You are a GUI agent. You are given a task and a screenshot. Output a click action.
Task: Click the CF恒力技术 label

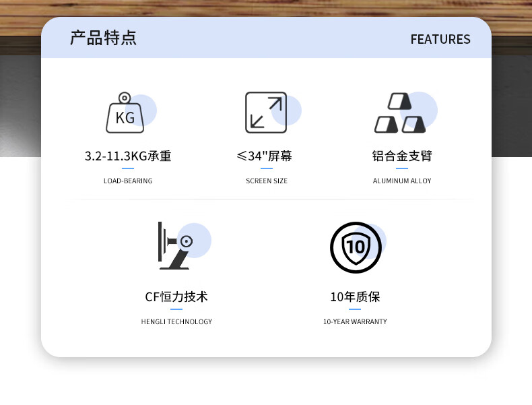click(x=176, y=297)
